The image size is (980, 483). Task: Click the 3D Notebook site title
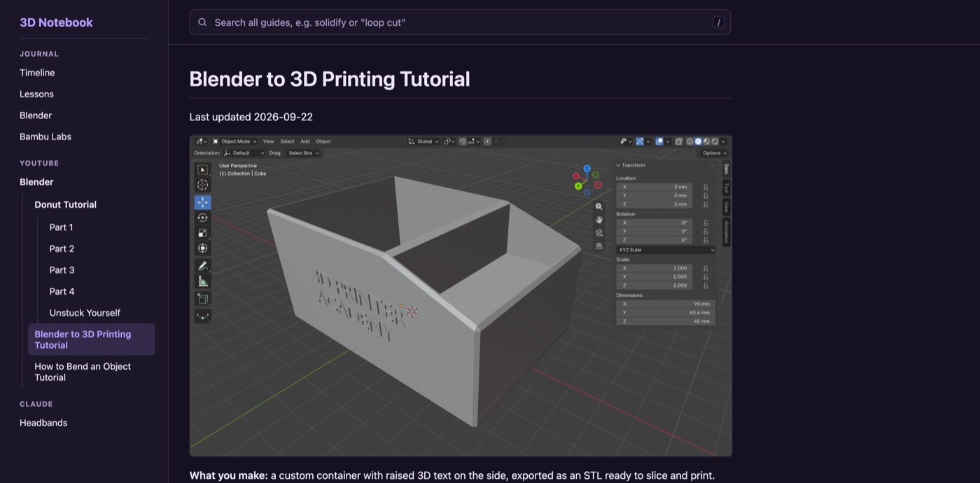[56, 22]
